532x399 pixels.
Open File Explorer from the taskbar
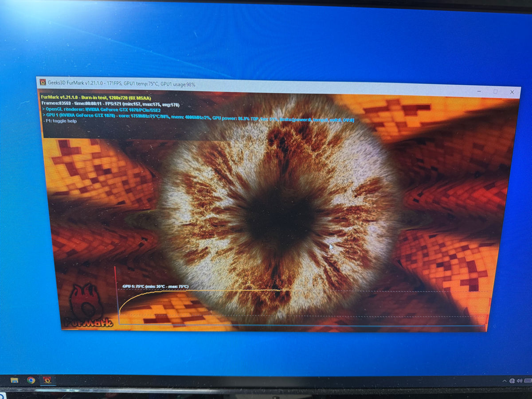point(14,380)
